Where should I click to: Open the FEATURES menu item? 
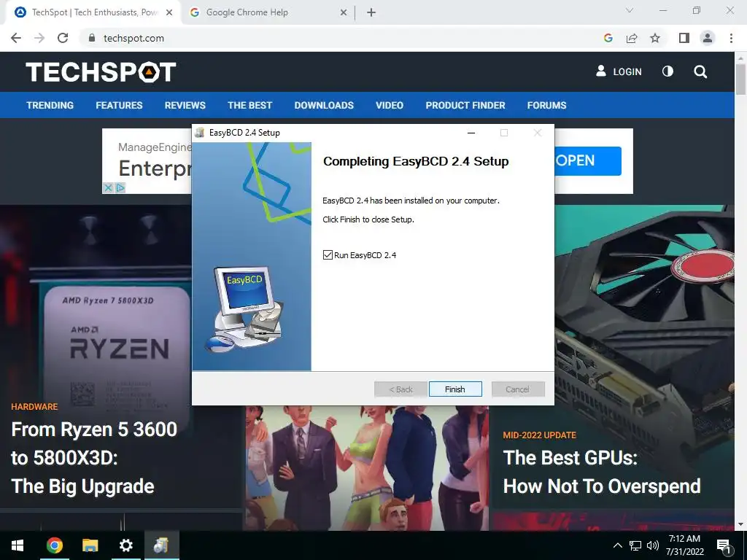click(x=119, y=105)
